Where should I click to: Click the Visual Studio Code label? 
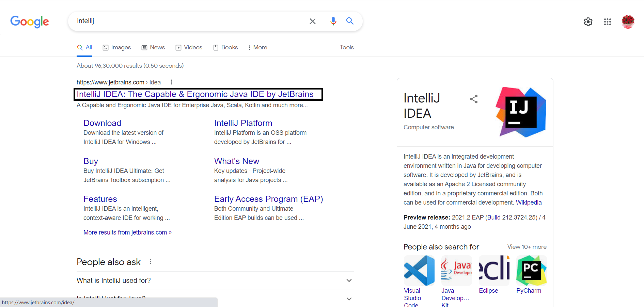click(412, 298)
